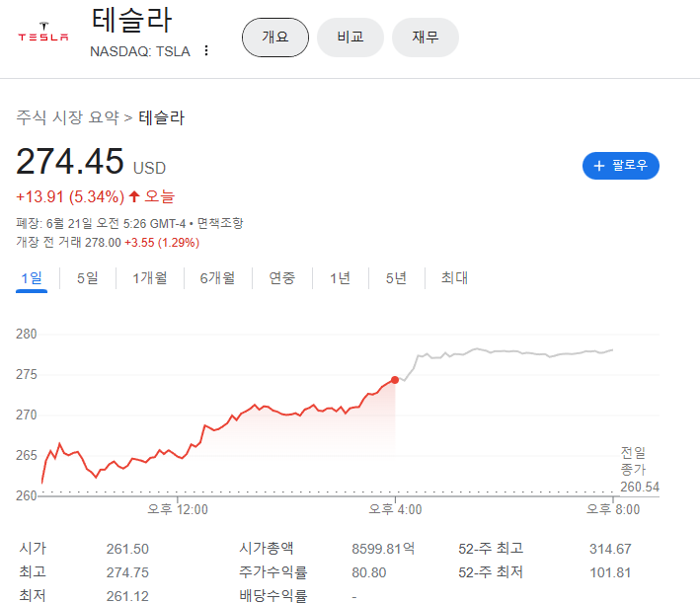Open the 재무 financials tab

(x=425, y=38)
